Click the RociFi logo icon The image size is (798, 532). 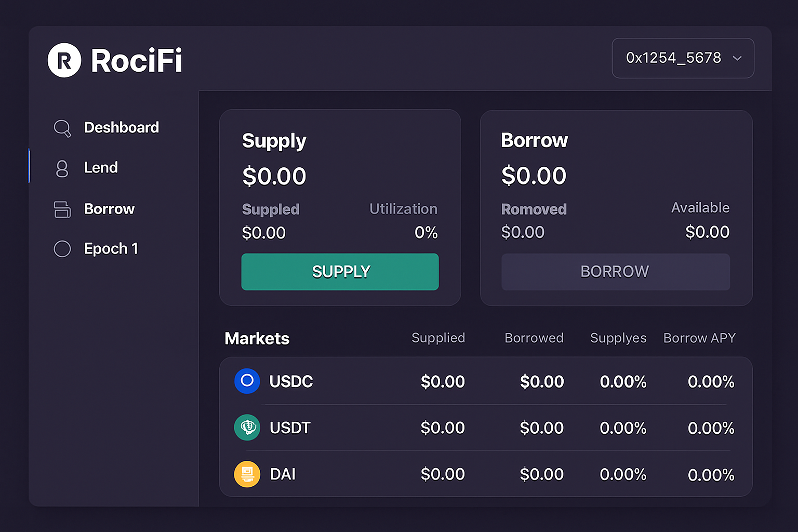(63, 60)
